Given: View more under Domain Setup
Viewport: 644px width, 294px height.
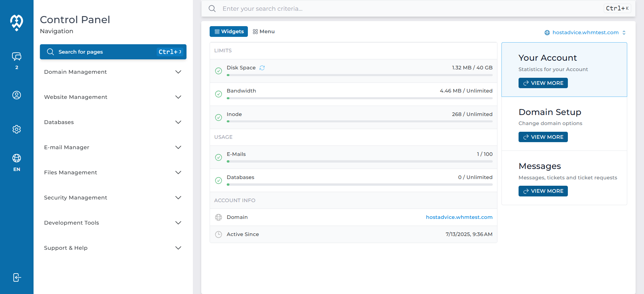Looking at the screenshot, I should tap(543, 137).
